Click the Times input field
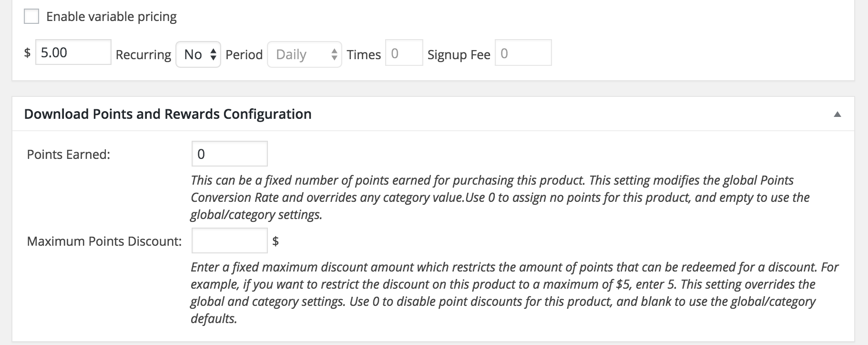Viewport: 868px width, 345px height. click(403, 53)
